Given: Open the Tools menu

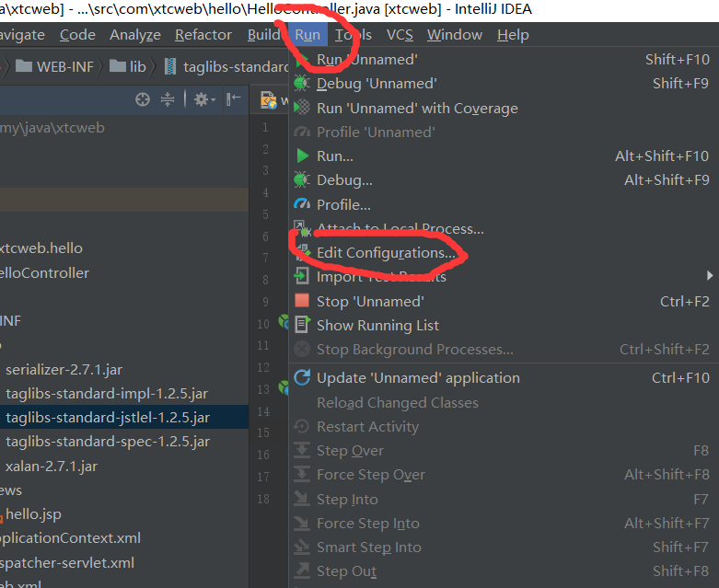Looking at the screenshot, I should (354, 35).
